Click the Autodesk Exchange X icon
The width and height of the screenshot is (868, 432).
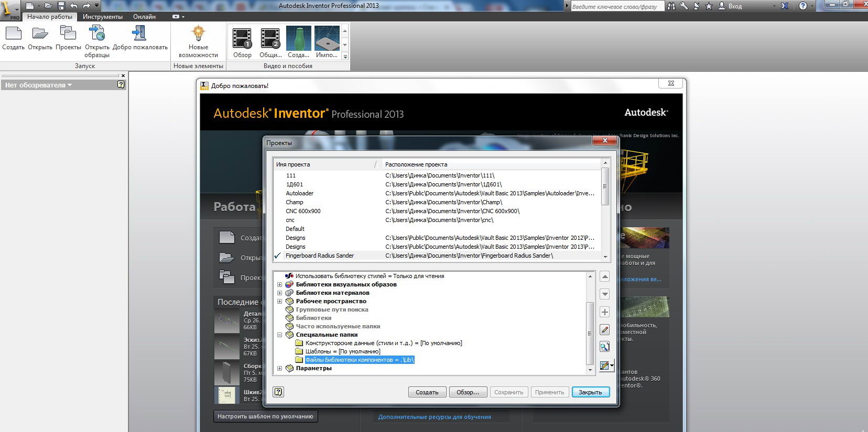(x=785, y=6)
